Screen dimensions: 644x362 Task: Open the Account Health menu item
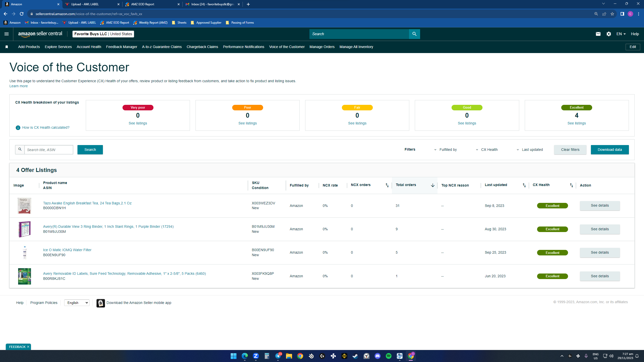click(x=89, y=47)
